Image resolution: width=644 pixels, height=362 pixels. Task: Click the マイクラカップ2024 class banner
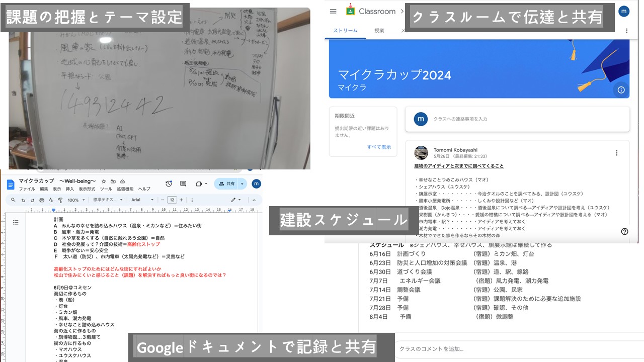(479, 68)
